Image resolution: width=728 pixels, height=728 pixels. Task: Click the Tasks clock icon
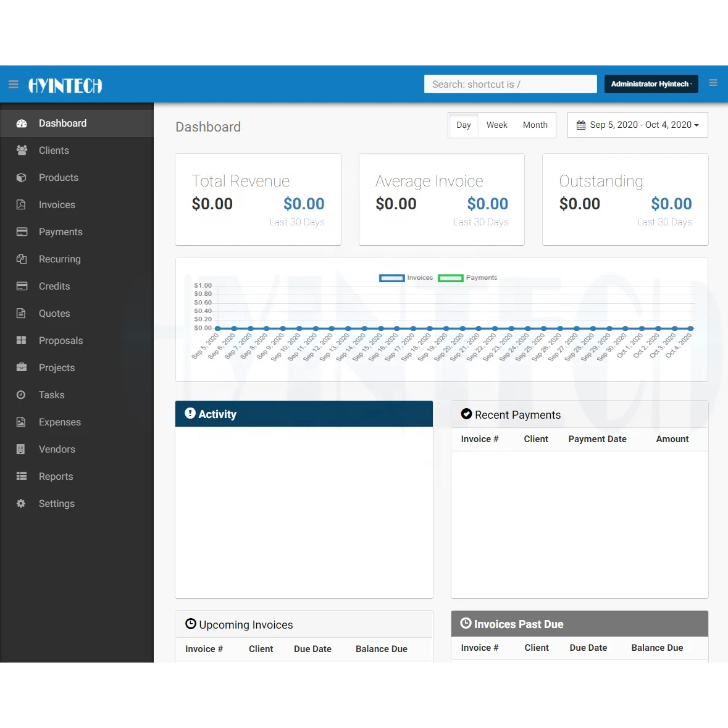[22, 395]
